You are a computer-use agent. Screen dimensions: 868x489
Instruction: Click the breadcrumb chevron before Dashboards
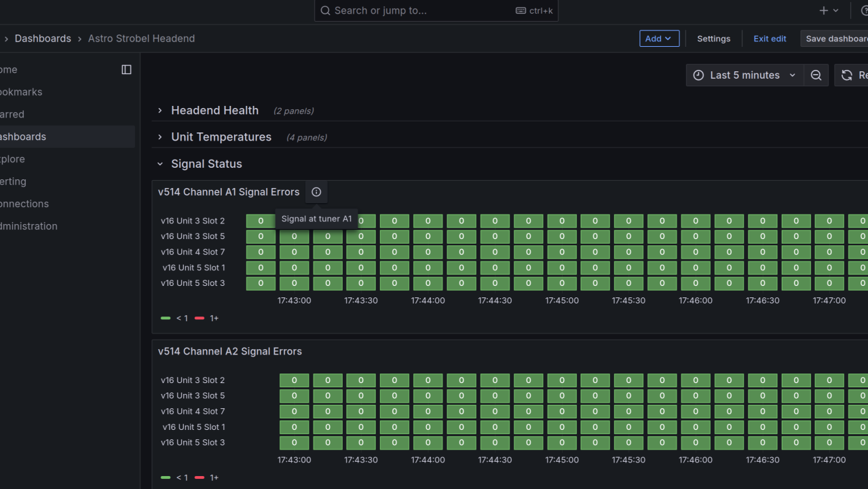pos(6,39)
